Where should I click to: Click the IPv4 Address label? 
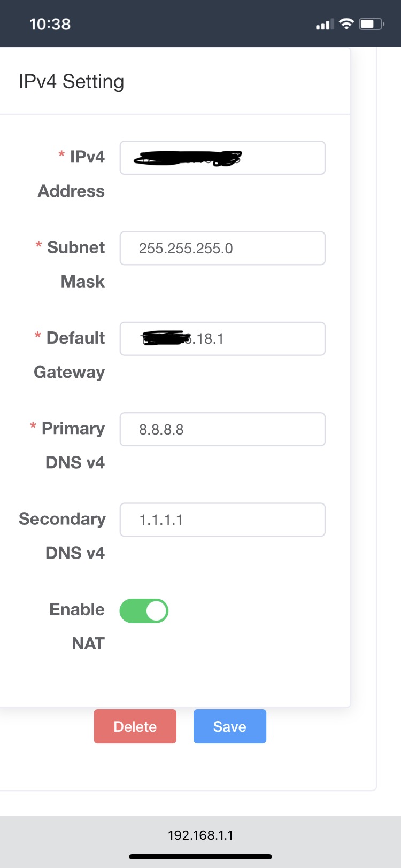[71, 174]
